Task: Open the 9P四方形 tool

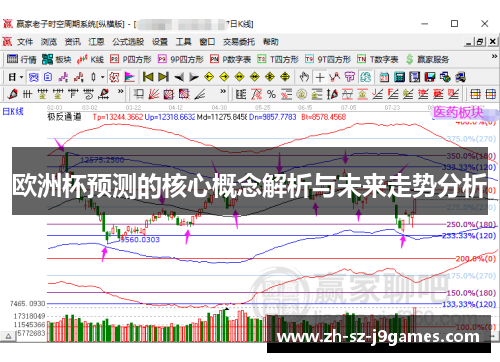Action: click(181, 59)
